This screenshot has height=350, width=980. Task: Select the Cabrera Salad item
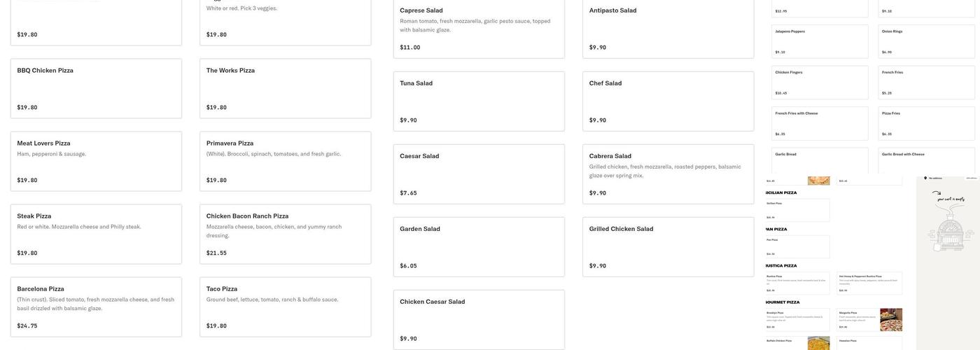(x=668, y=174)
